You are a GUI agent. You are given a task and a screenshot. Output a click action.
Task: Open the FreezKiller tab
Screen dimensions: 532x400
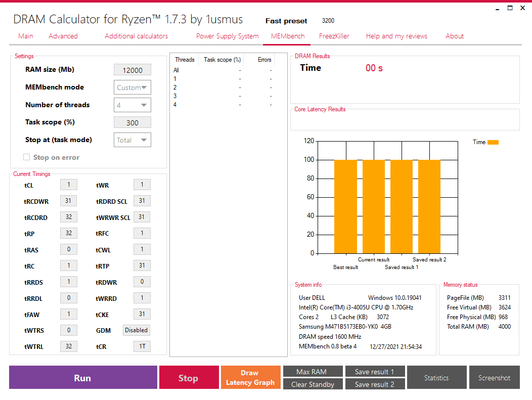pos(334,36)
